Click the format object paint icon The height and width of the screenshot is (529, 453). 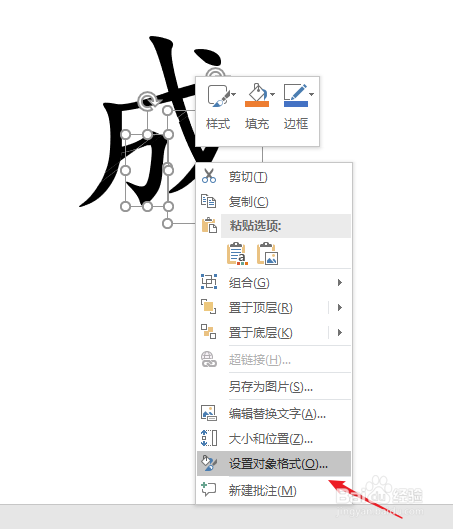(209, 463)
